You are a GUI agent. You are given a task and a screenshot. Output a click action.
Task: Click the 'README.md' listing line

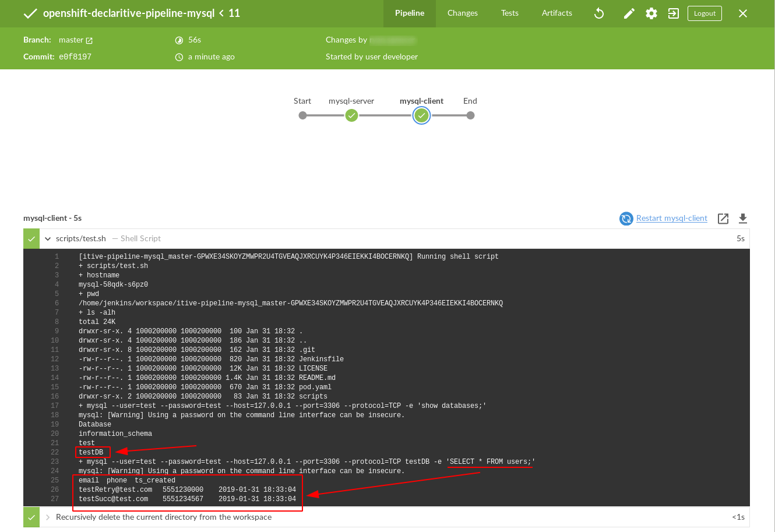[207, 378]
